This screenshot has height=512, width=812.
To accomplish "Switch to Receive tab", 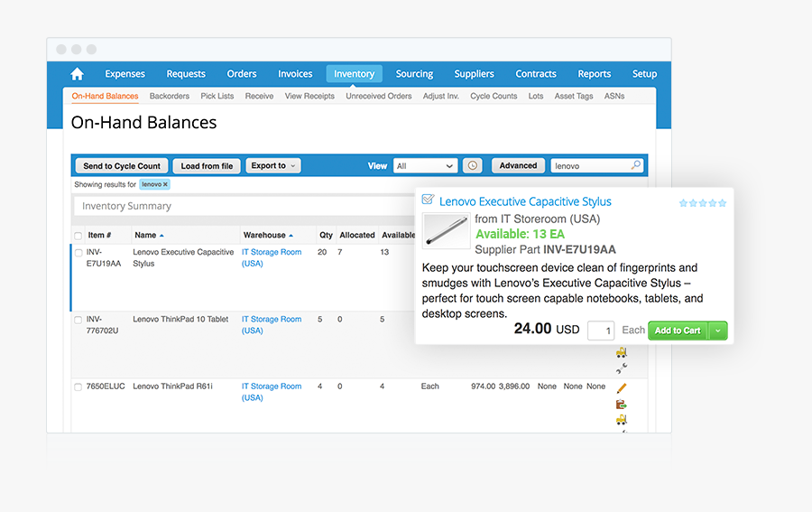I will [259, 96].
